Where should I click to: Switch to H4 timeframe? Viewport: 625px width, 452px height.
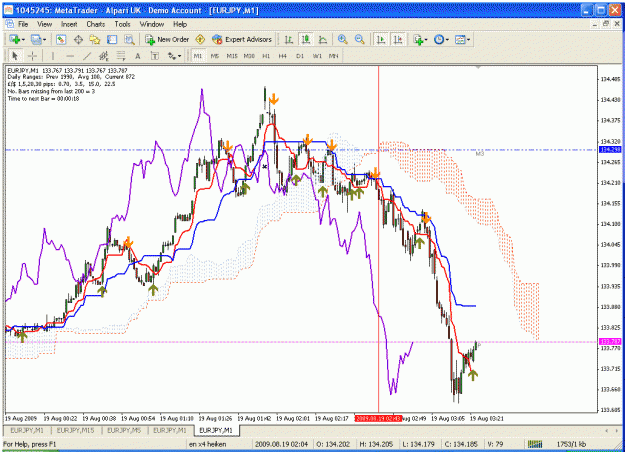pos(283,56)
